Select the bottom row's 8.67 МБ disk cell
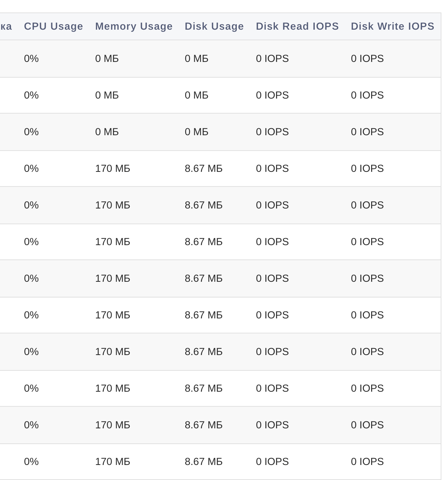This screenshot has width=448, height=480. click(204, 462)
